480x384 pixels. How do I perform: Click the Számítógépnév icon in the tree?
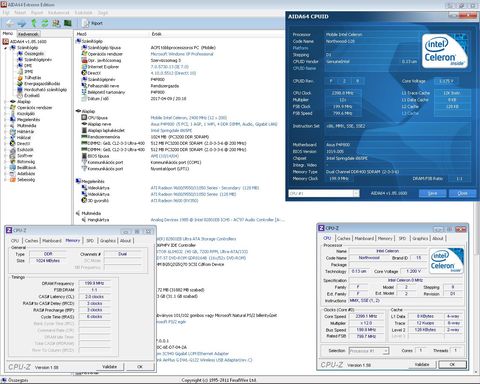[x=20, y=60]
